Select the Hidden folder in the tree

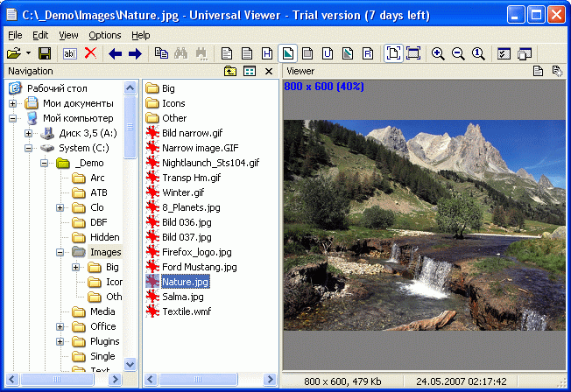pyautogui.click(x=105, y=238)
